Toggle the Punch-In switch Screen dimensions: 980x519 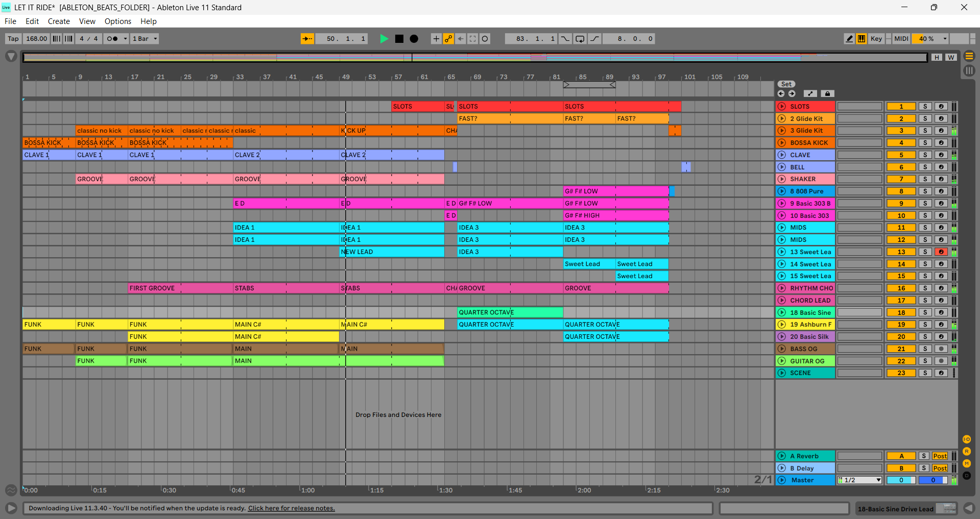[x=565, y=39]
